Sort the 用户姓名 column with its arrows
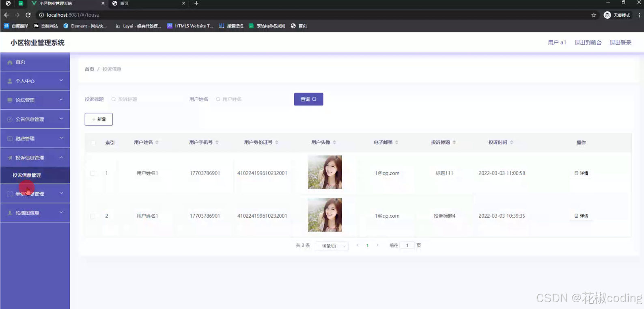Viewport: 644px width, 309px height. coord(157,143)
